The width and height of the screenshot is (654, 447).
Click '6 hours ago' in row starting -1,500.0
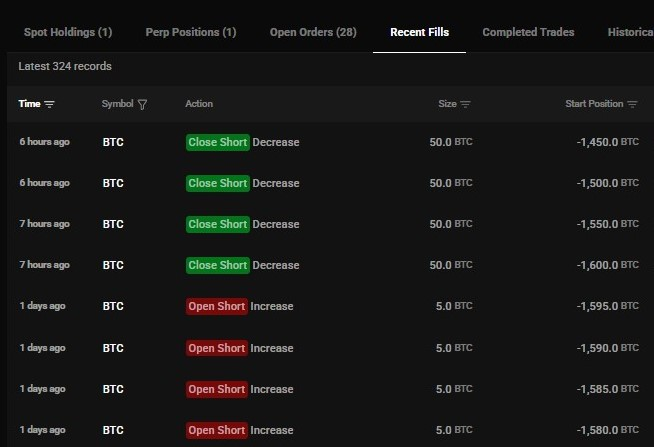click(x=44, y=183)
